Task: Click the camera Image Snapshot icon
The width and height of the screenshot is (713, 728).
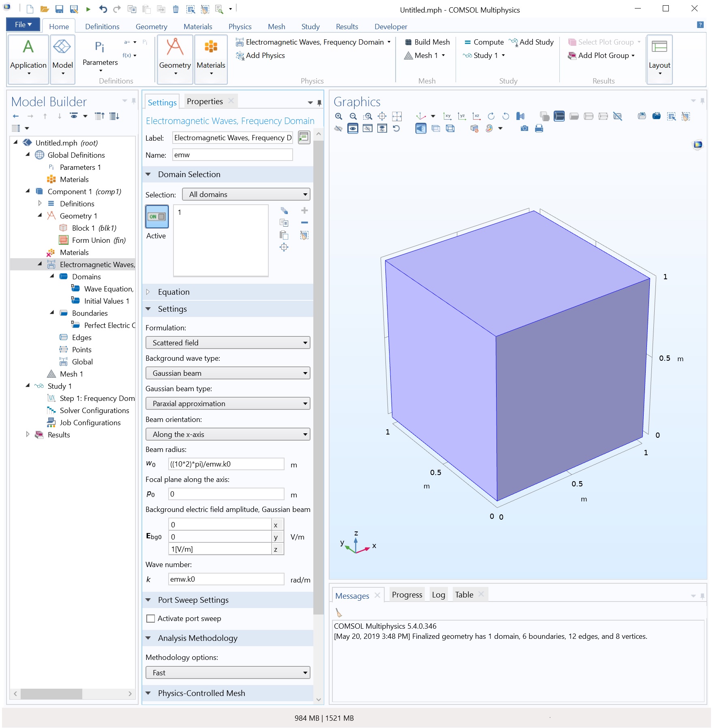Action: point(524,128)
